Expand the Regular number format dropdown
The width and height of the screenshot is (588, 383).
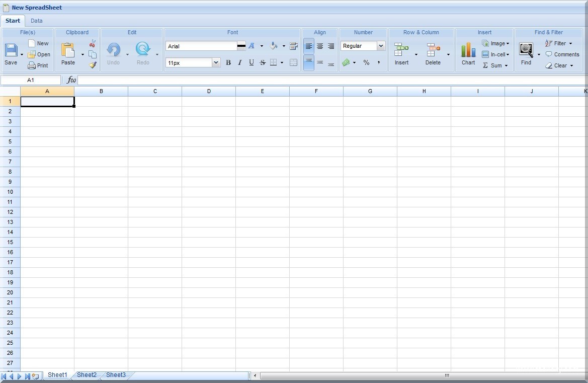tap(381, 46)
